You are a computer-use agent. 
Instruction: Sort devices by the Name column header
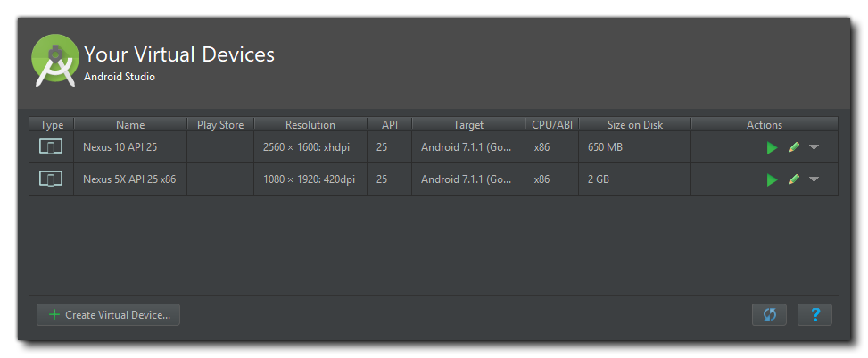pyautogui.click(x=130, y=125)
